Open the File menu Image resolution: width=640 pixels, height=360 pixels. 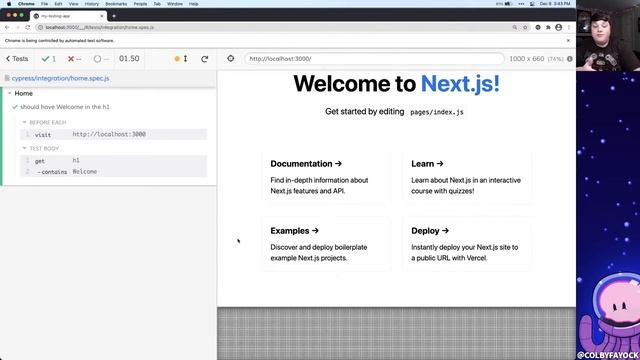tap(44, 4)
